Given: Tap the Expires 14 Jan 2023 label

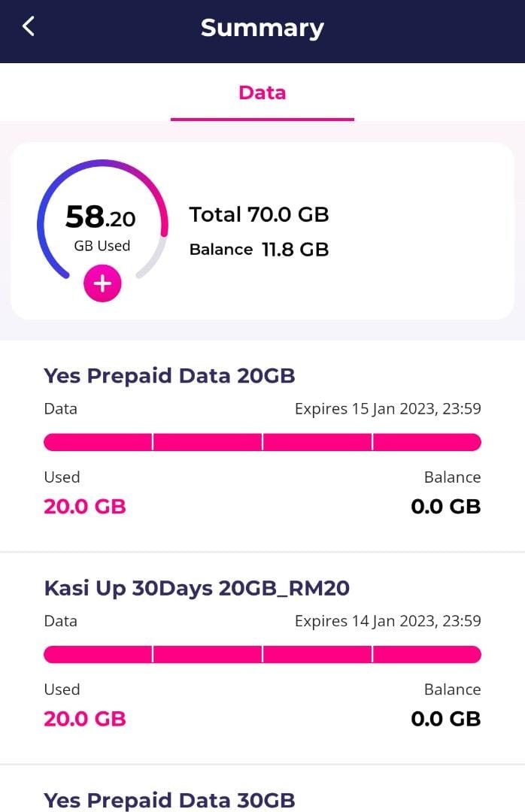Looking at the screenshot, I should point(387,621).
